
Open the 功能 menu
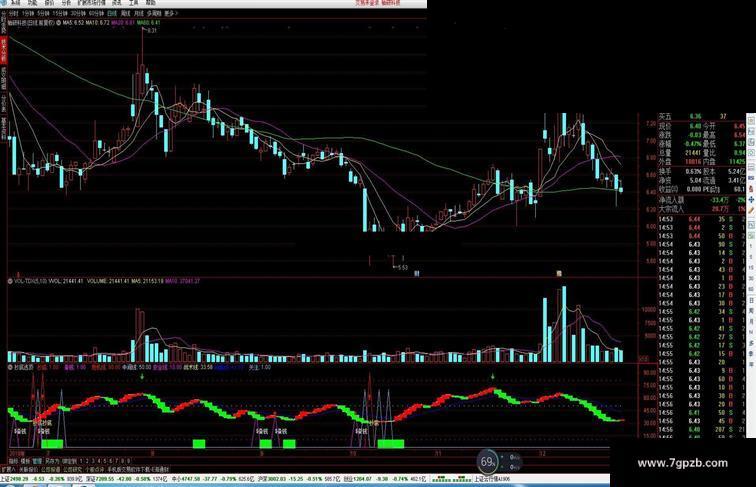click(32, 2)
